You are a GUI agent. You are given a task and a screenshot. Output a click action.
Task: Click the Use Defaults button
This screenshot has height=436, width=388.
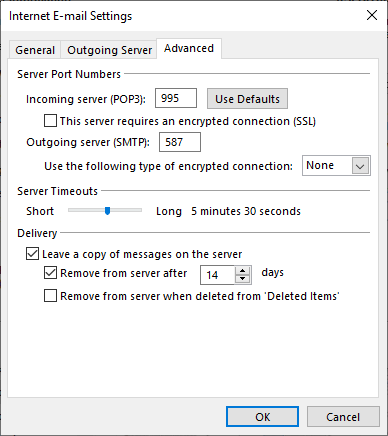click(247, 99)
